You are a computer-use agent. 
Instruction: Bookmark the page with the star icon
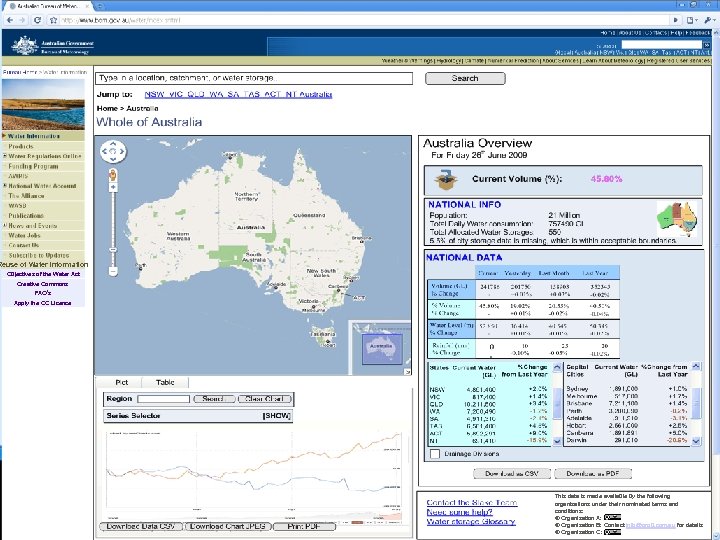point(54,20)
